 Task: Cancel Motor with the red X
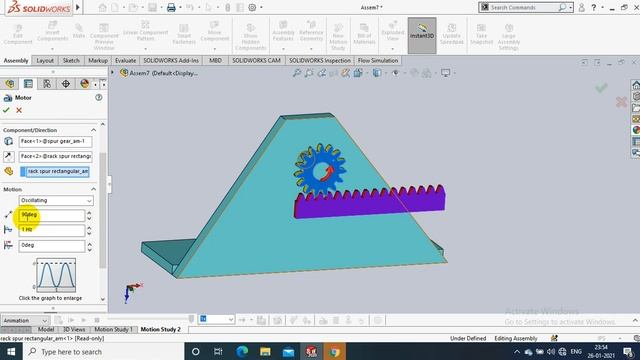coord(19,110)
